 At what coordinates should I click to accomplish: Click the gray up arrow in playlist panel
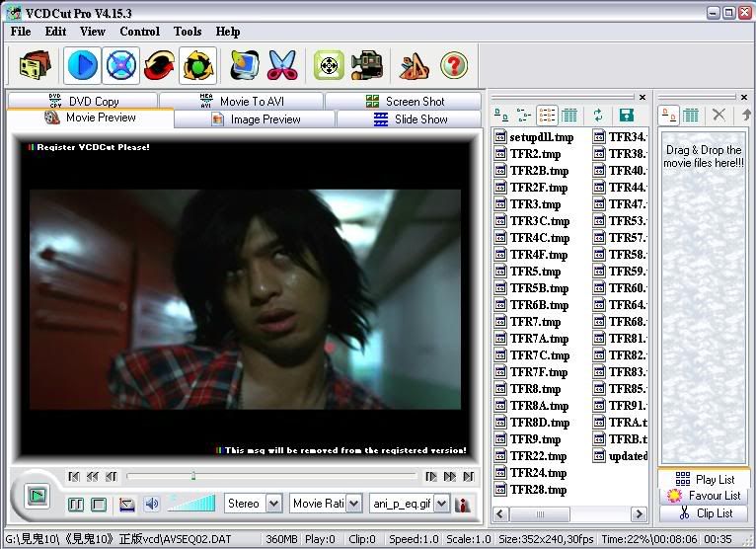click(x=746, y=115)
